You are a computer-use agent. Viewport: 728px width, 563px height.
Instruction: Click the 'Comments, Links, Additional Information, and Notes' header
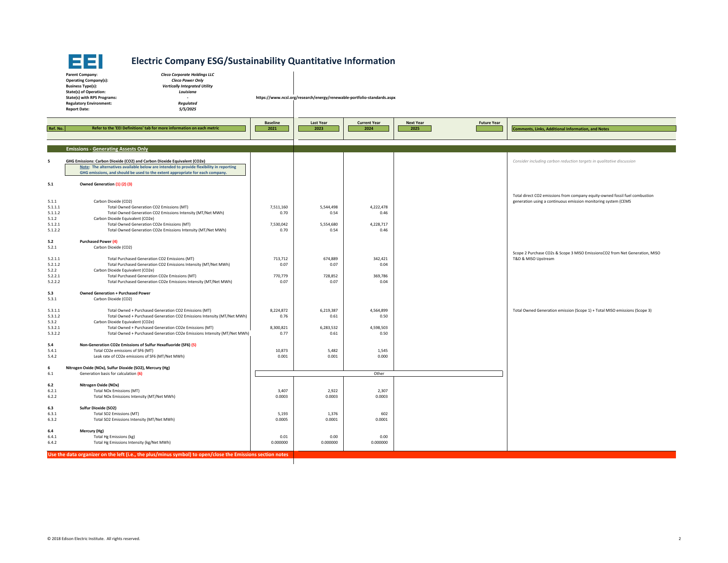tap(594, 128)
